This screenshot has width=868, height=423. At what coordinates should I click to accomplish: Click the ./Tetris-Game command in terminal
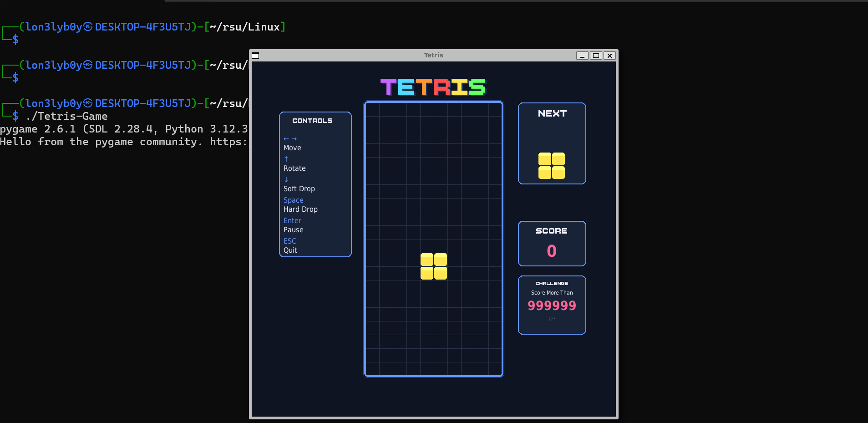click(67, 117)
